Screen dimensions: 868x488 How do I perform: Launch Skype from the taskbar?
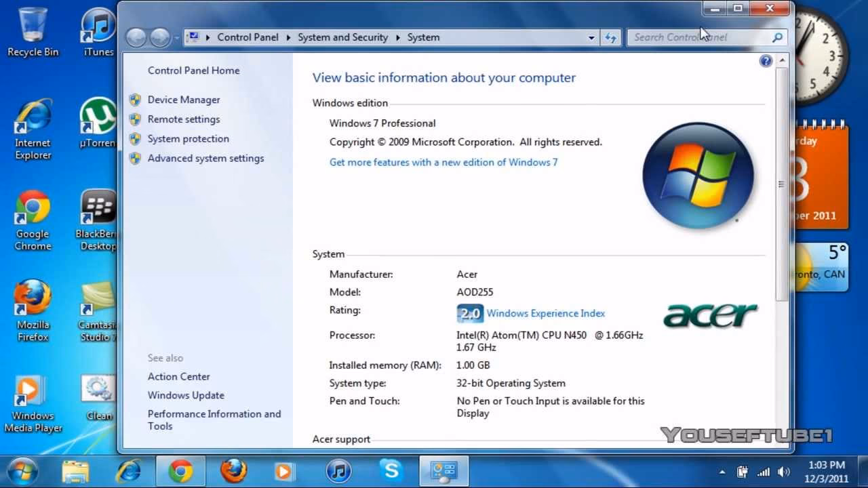point(391,471)
